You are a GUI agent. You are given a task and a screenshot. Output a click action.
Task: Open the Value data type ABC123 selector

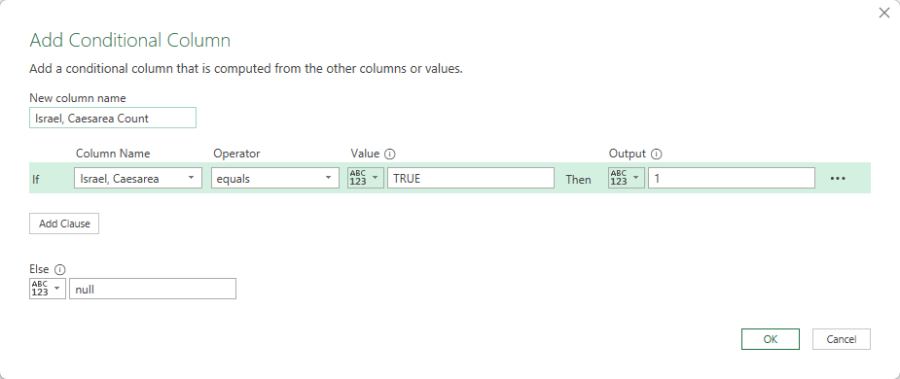click(366, 178)
